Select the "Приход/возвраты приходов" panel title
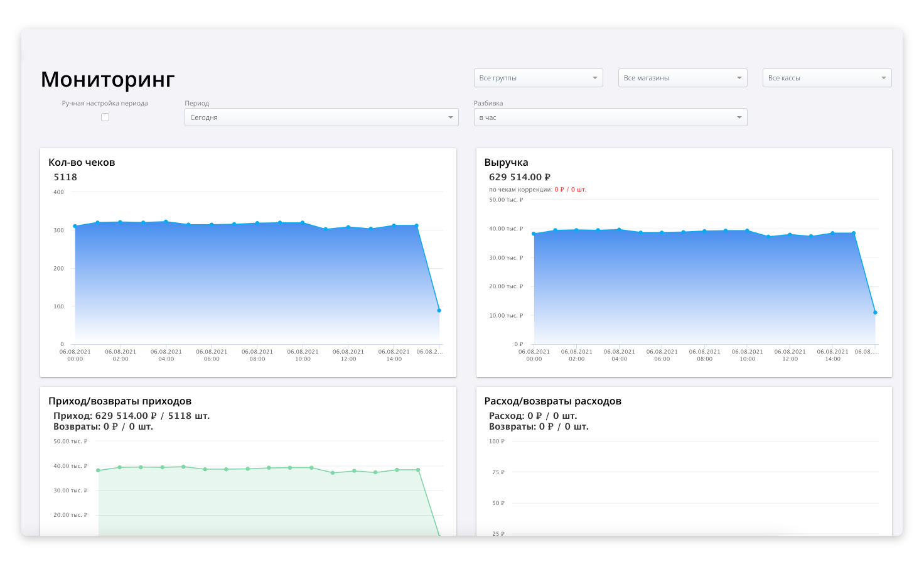Viewport: 924px width, 564px height. coord(120,401)
